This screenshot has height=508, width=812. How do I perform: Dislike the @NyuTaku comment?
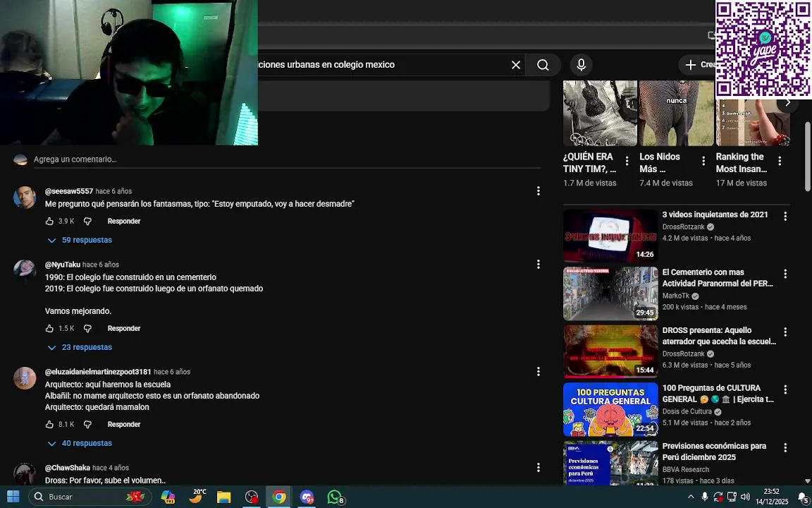87,329
